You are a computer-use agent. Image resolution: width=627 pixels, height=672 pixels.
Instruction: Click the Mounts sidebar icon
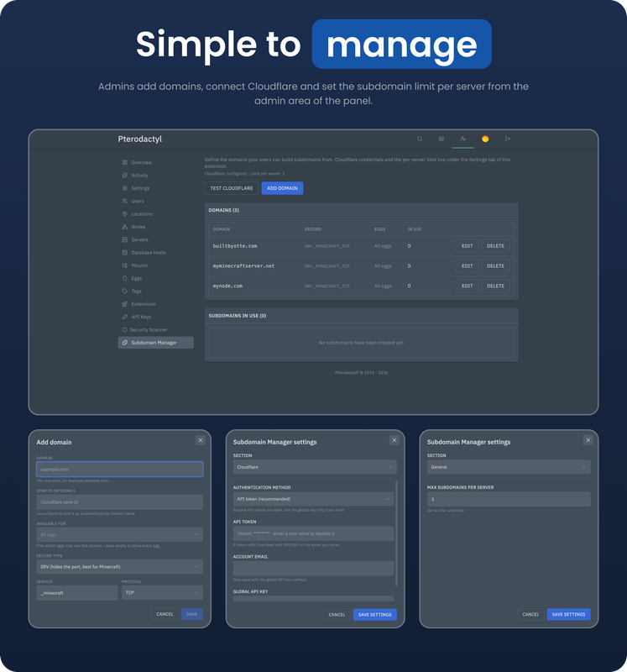(124, 265)
